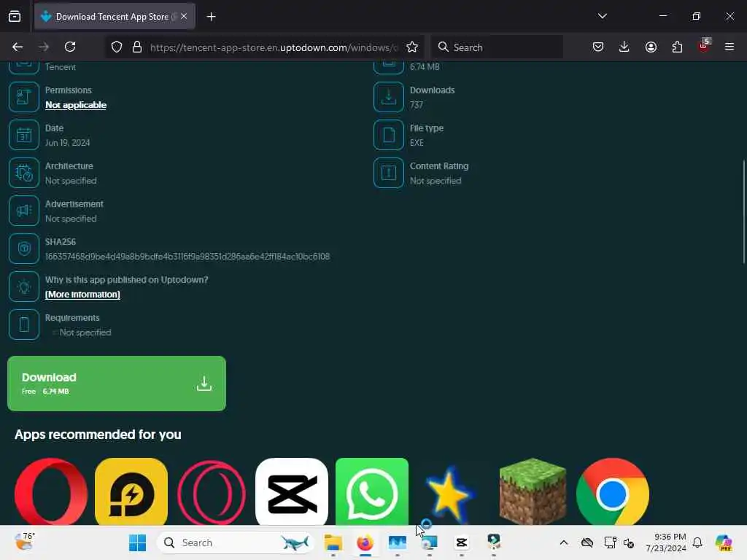Open File Explorer from the taskbar
This screenshot has height=560, width=747.
point(333,542)
